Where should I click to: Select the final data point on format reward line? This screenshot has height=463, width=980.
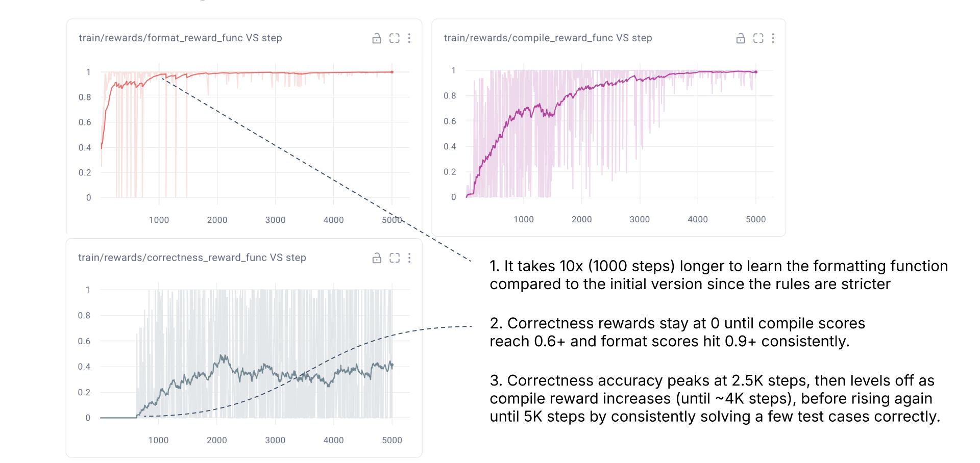392,72
